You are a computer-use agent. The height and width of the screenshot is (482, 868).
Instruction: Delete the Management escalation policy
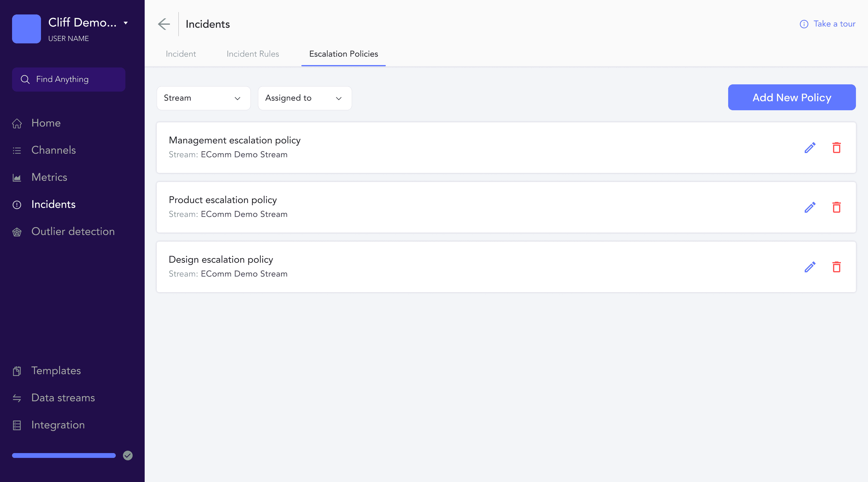tap(836, 148)
